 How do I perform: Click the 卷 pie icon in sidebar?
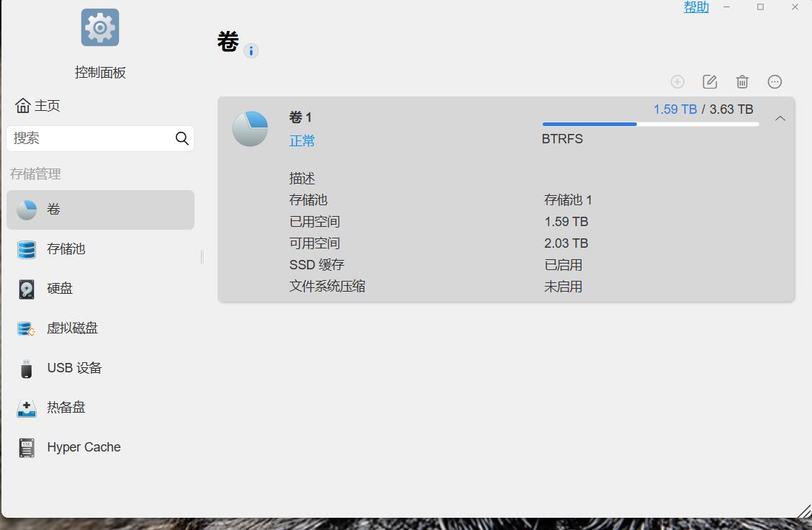click(x=27, y=210)
